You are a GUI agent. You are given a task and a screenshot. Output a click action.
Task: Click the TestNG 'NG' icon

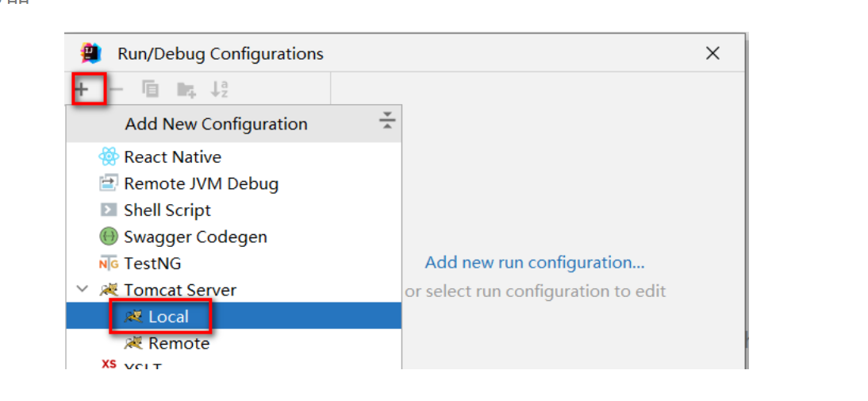point(109,264)
